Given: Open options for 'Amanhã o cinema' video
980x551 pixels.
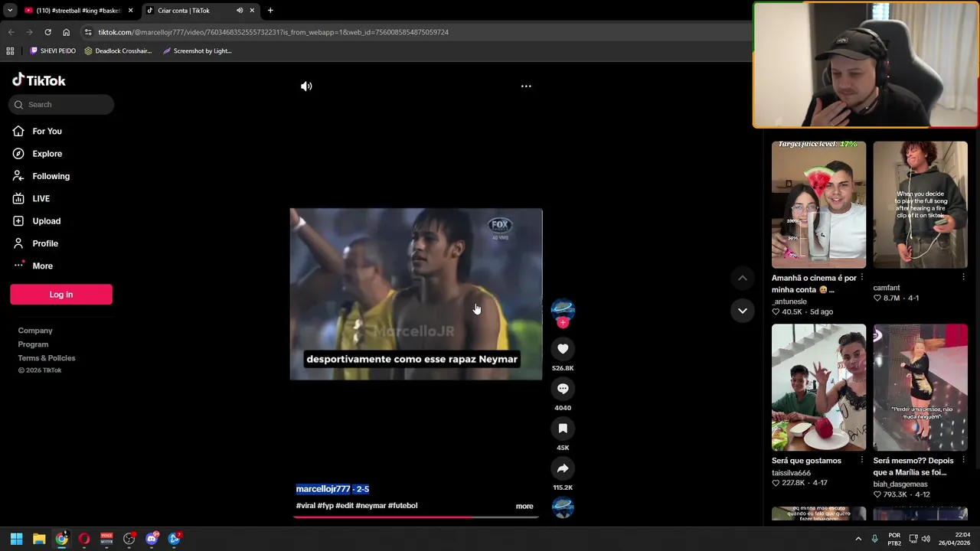Looking at the screenshot, I should click(x=862, y=277).
